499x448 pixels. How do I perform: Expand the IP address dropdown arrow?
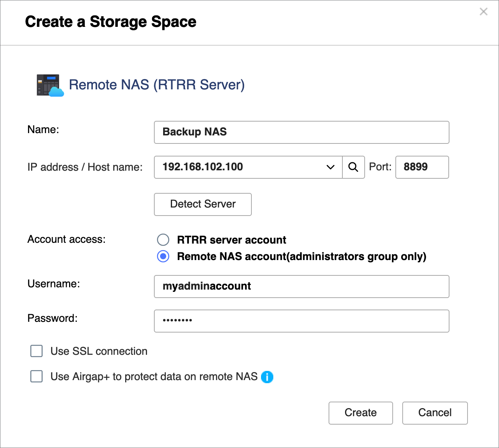[330, 167]
